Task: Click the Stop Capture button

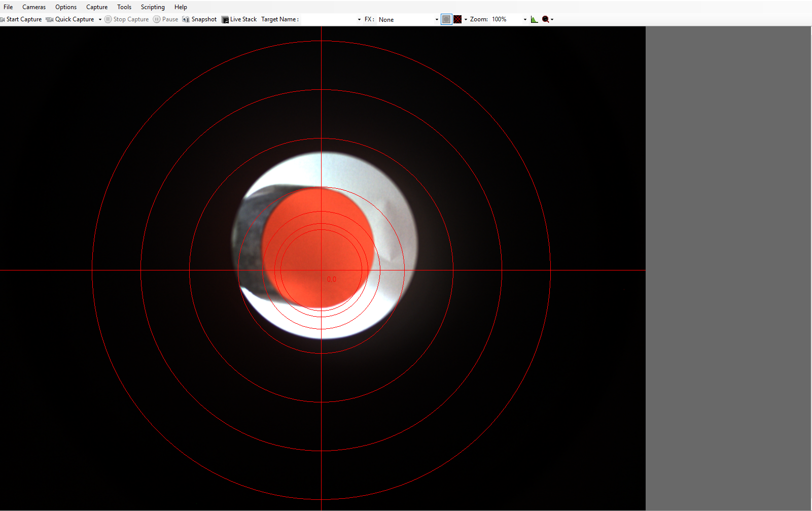Action: [127, 19]
